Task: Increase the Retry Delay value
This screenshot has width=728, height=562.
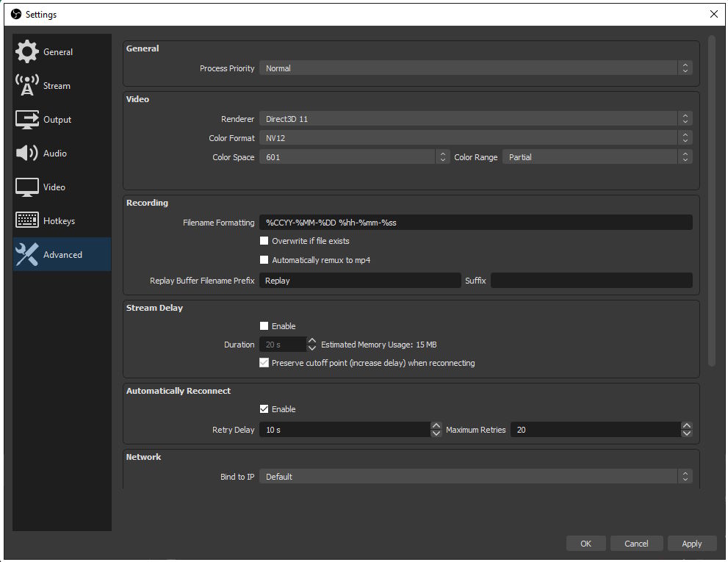Action: (x=436, y=426)
